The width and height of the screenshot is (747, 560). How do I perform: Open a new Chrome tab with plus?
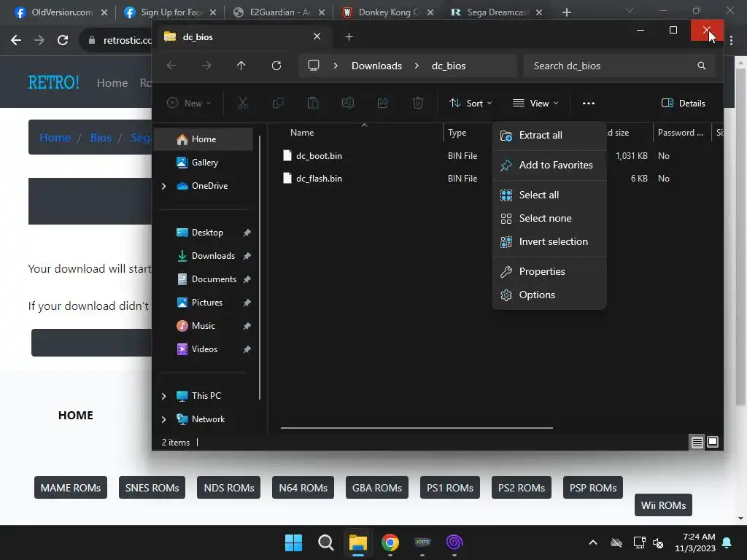(x=566, y=12)
